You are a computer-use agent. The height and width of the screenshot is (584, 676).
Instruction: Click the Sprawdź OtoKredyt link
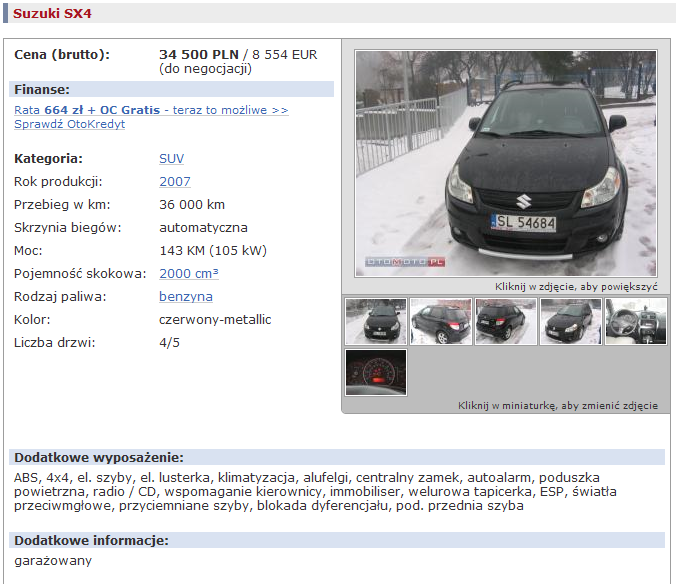tap(69, 124)
